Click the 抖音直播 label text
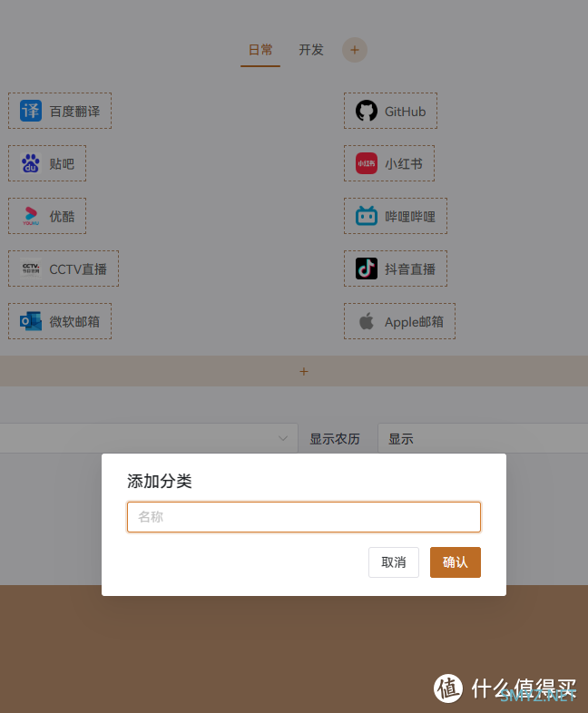Screen dimensions: 588x713 pos(410,269)
